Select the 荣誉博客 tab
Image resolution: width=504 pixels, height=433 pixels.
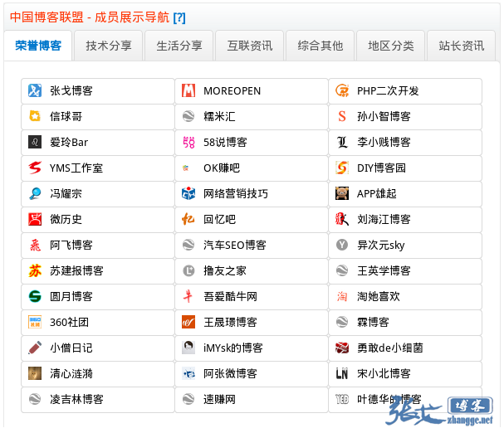(38, 46)
